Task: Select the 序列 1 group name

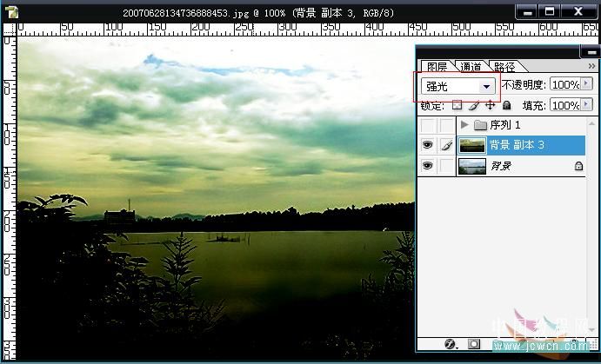Action: click(504, 125)
